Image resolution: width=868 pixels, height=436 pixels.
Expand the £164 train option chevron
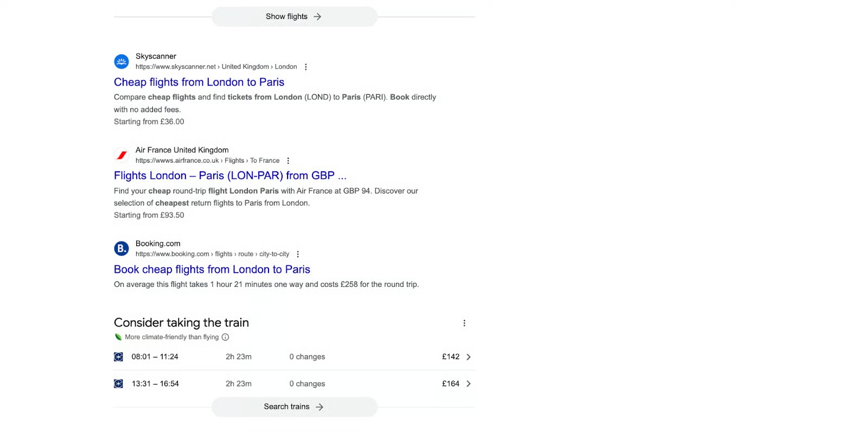469,384
